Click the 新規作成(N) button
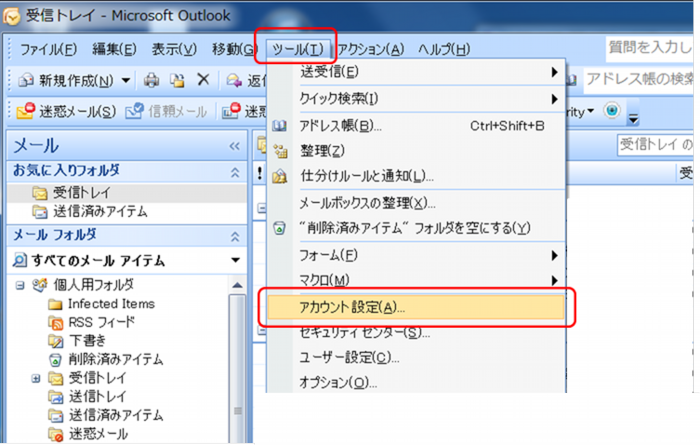The height and width of the screenshot is (445, 700). tap(75, 81)
